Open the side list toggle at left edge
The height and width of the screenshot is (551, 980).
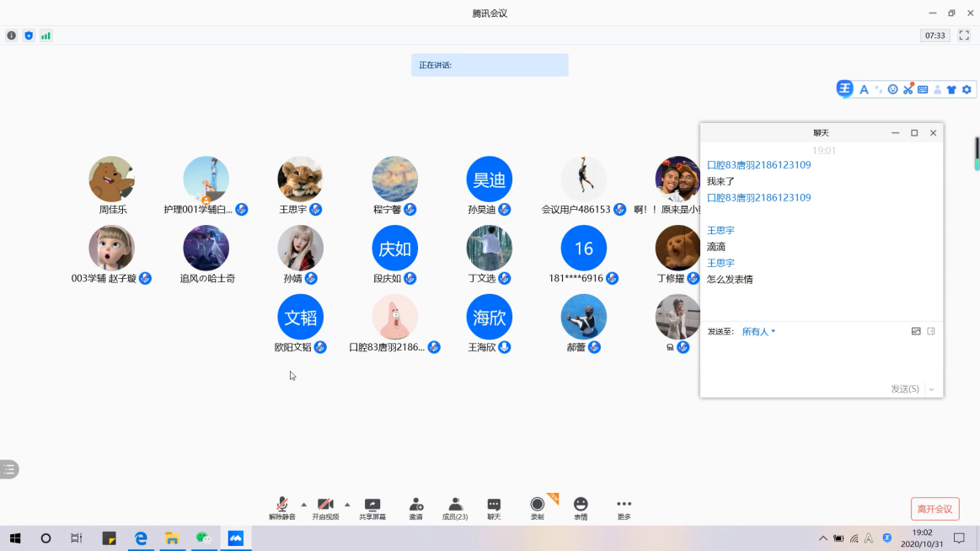click(x=8, y=469)
